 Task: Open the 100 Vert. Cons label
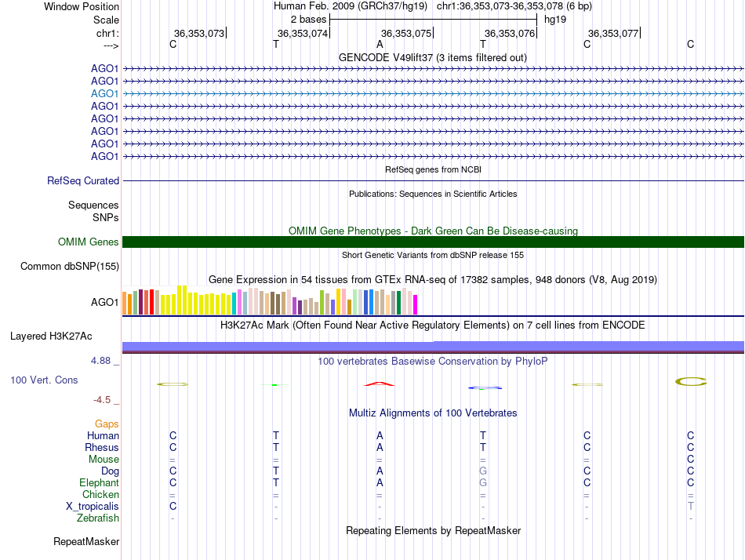pos(44,380)
